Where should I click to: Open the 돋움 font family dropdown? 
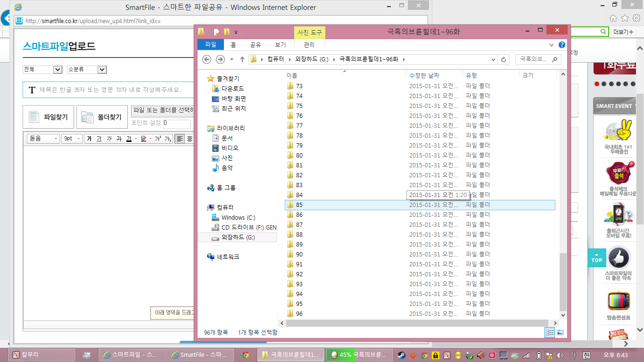click(43, 139)
